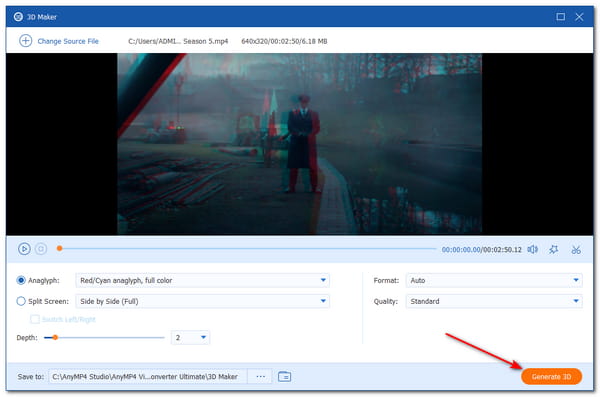This screenshot has width=600, height=397.
Task: Open the output folder icon
Action: coord(284,377)
